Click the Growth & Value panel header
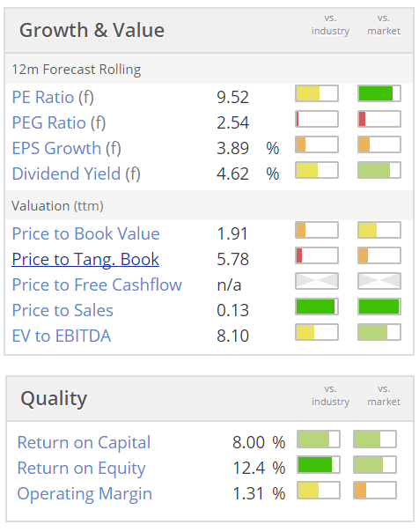The image size is (419, 532). [209, 31]
